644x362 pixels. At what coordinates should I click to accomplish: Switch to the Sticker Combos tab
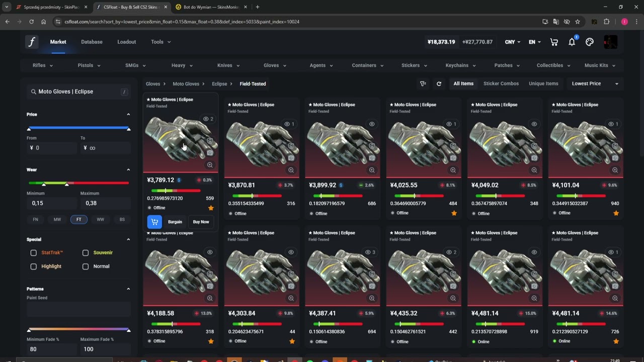coord(501,84)
